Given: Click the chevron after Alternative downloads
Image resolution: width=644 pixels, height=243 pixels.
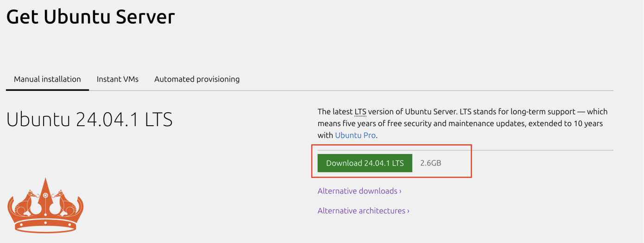Looking at the screenshot, I should click(400, 191).
